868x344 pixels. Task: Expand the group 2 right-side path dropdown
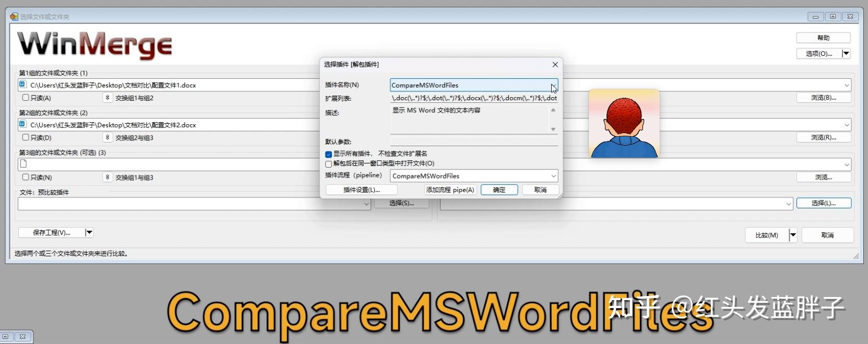click(847, 125)
